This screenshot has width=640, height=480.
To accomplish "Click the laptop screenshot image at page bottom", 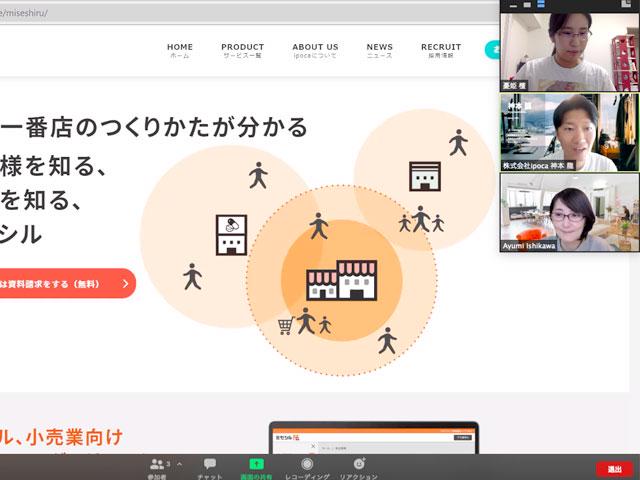I will coord(374,438).
